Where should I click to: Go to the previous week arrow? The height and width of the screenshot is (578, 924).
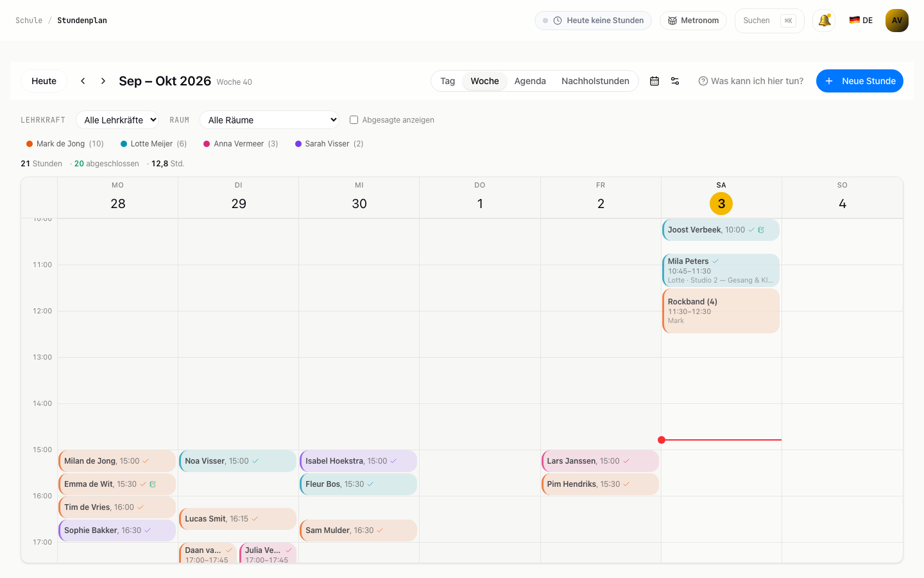point(83,81)
